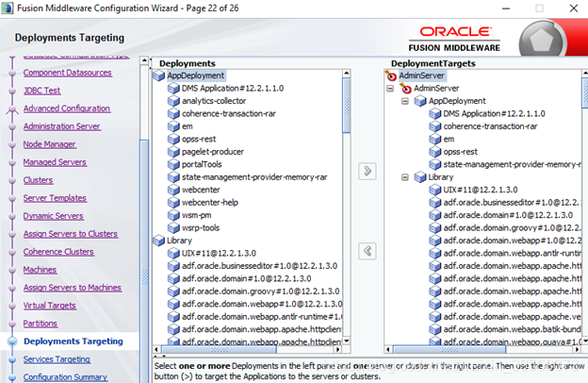Select adf.oracle.domain#1.0@12.2.1.3.0 in Deployments list
The image size is (588, 383).
[246, 278]
